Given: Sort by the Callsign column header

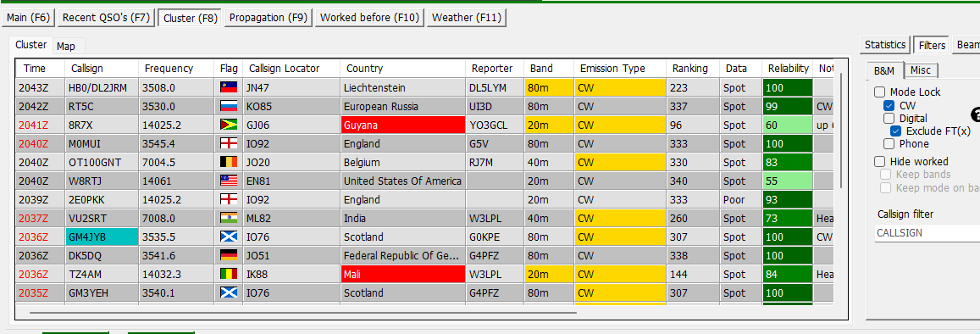Looking at the screenshot, I should pos(102,69).
